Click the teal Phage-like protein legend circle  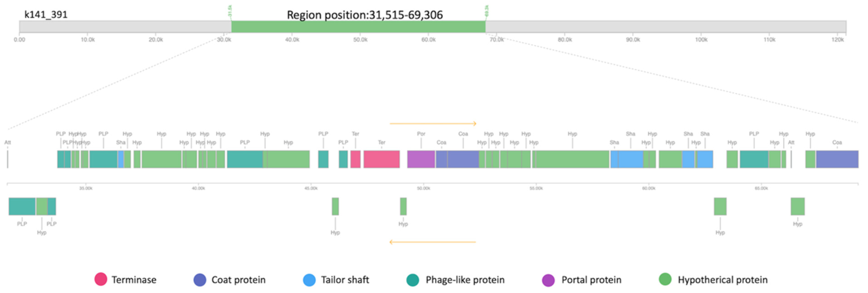point(413,280)
